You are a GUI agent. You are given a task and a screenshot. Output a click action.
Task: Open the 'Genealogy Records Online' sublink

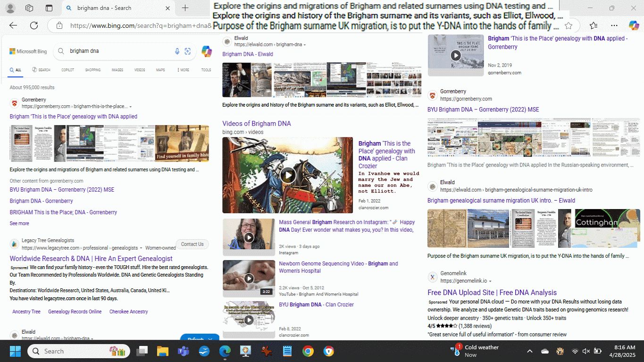[x=75, y=311]
